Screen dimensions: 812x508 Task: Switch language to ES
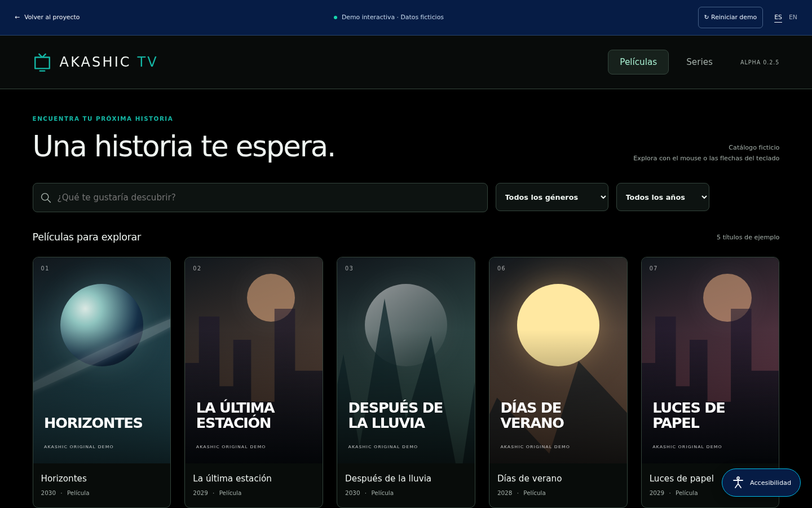[x=778, y=17]
